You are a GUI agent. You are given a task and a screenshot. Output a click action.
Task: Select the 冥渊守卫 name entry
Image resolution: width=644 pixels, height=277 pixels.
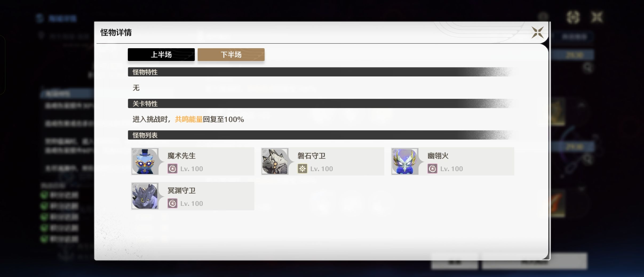point(181,190)
